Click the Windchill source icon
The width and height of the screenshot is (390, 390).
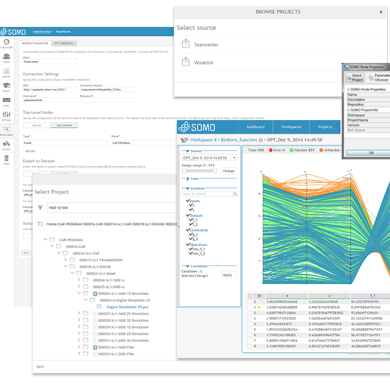tap(186, 62)
